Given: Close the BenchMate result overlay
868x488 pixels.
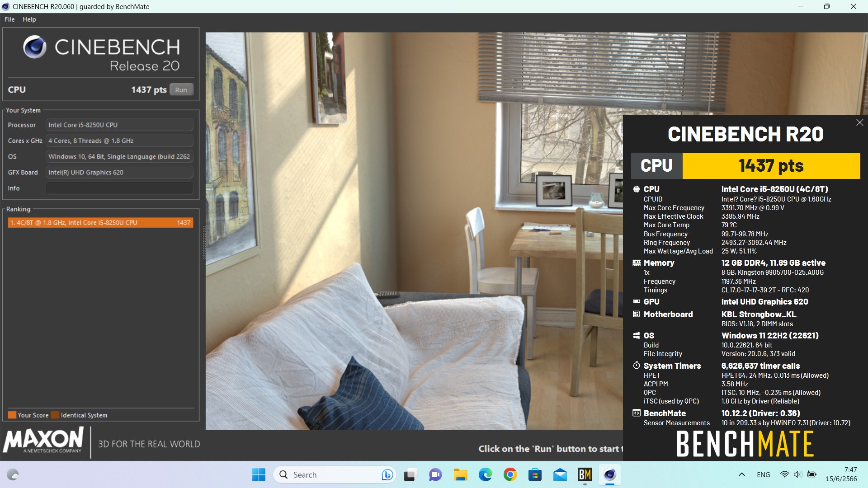Looking at the screenshot, I should (x=859, y=122).
